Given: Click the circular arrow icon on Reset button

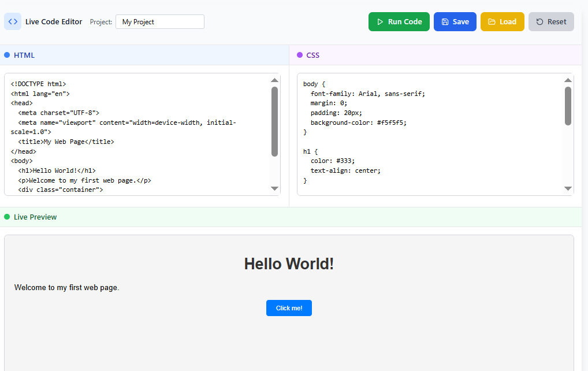Looking at the screenshot, I should pyautogui.click(x=539, y=21).
